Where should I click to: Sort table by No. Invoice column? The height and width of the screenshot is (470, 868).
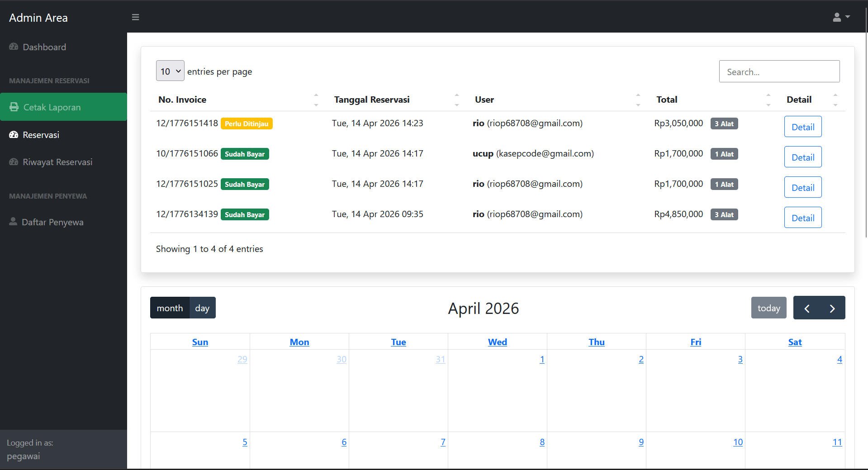(238, 100)
